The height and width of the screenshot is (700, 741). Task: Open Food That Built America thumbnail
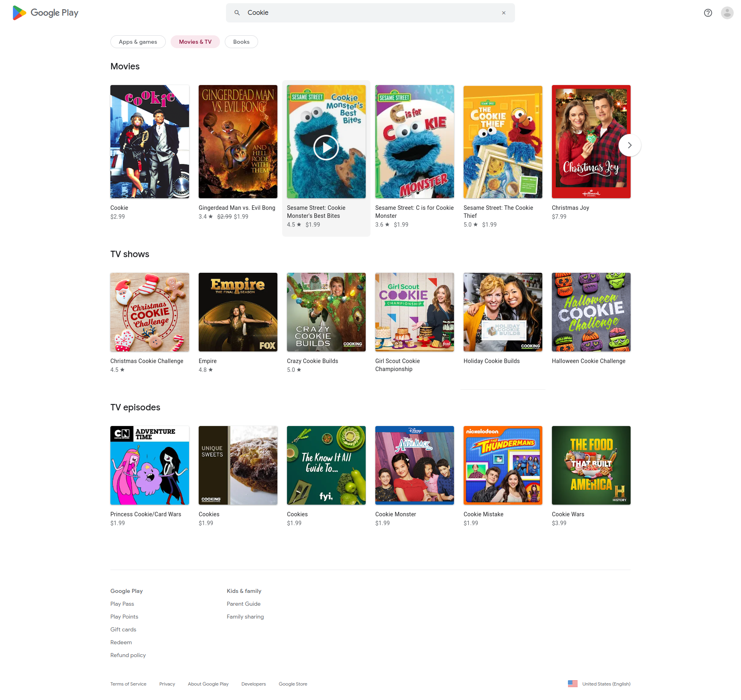point(591,465)
